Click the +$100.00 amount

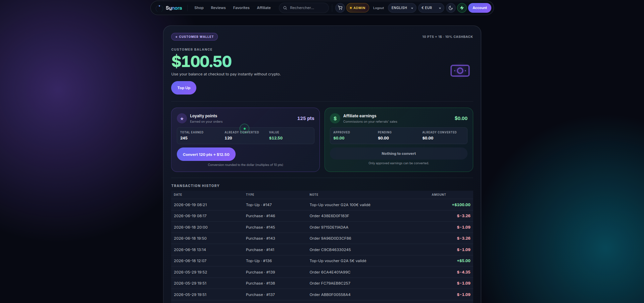(461, 205)
